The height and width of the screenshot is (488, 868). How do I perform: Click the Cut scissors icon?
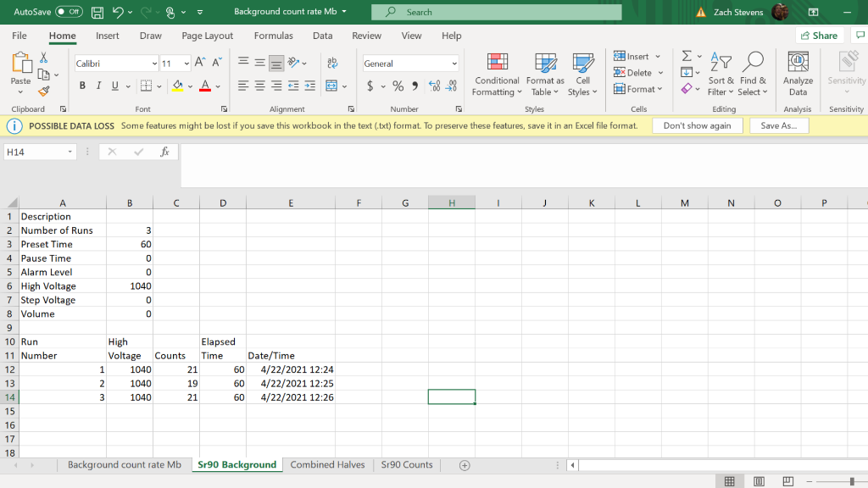(44, 58)
